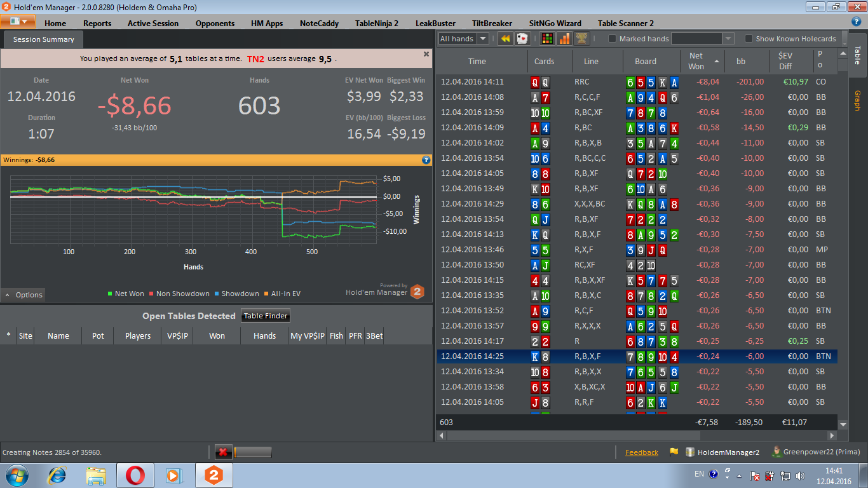The image size is (868, 488).
Task: Open the Home menu tab
Action: (x=55, y=24)
